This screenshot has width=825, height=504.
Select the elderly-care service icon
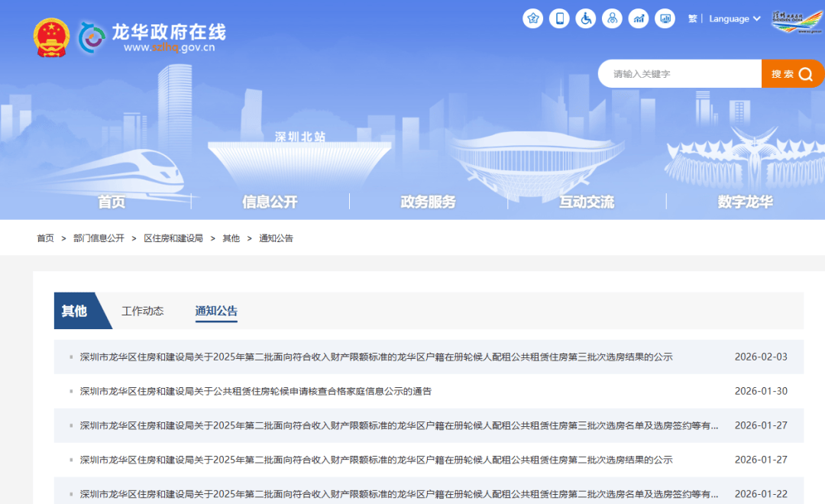click(613, 18)
